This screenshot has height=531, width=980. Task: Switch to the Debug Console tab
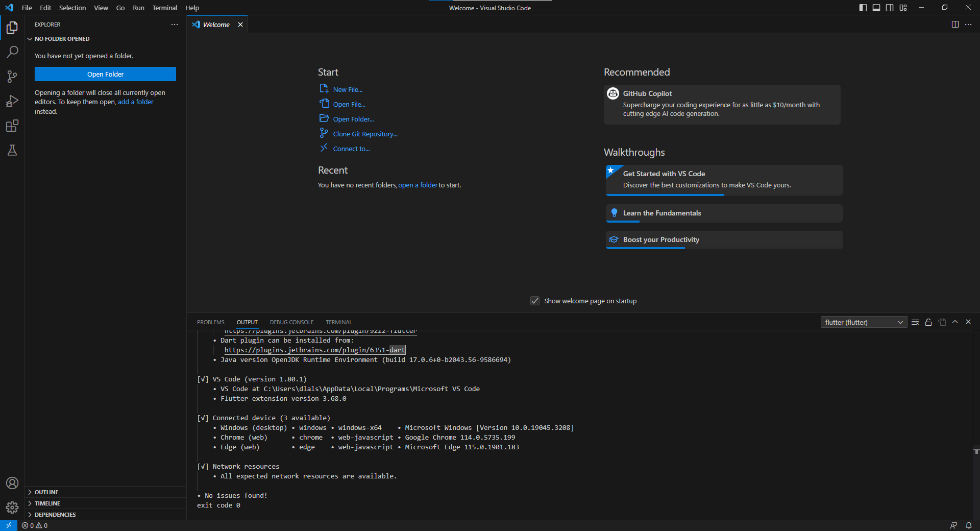(x=291, y=322)
